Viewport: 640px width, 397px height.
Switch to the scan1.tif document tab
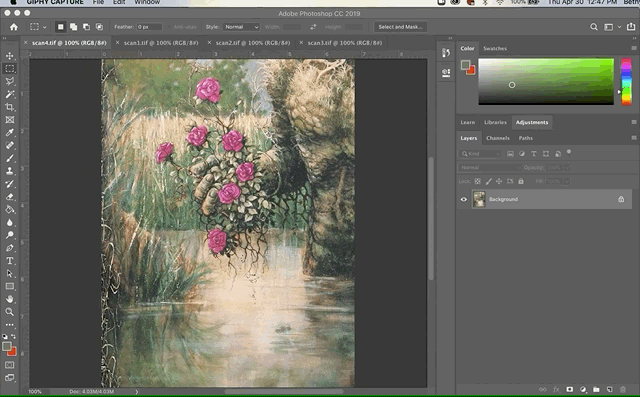161,42
